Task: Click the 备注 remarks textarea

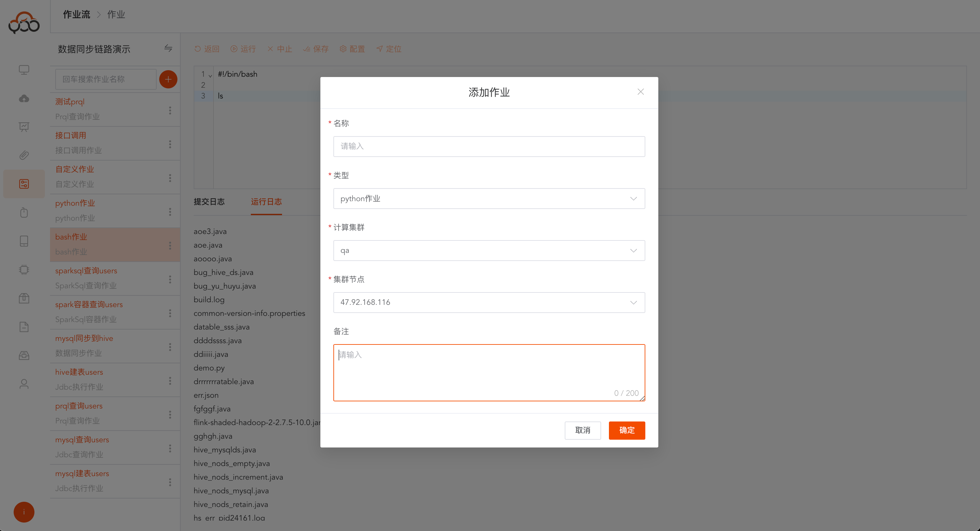Action: tap(488, 372)
